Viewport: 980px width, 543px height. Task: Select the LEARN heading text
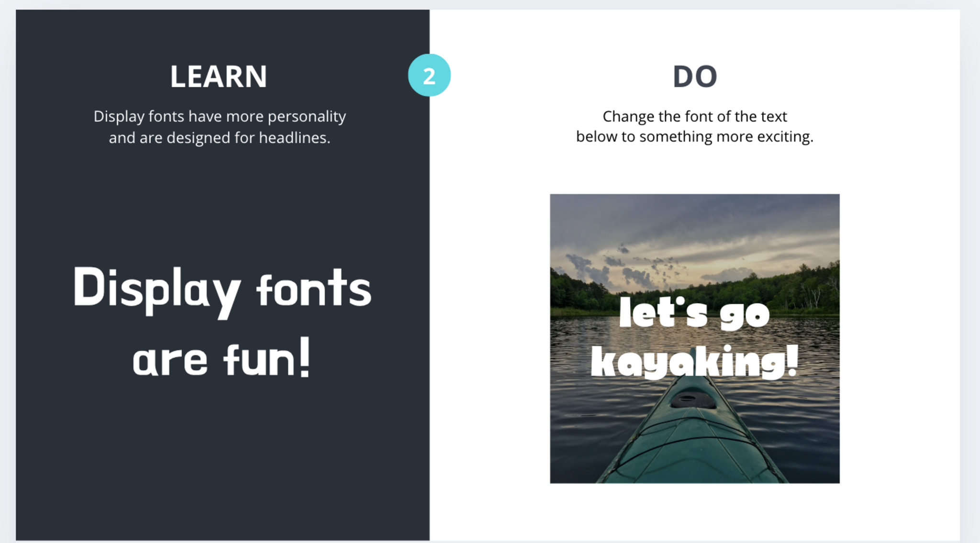[x=219, y=77]
